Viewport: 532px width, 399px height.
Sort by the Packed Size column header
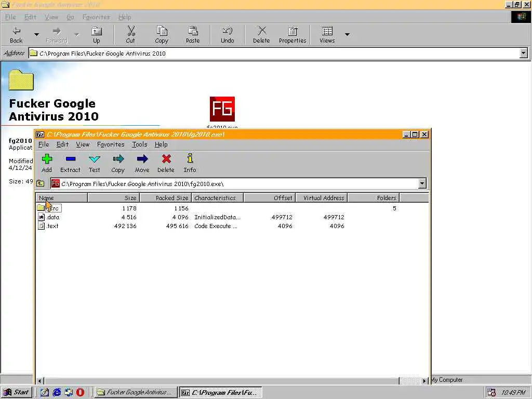click(166, 198)
